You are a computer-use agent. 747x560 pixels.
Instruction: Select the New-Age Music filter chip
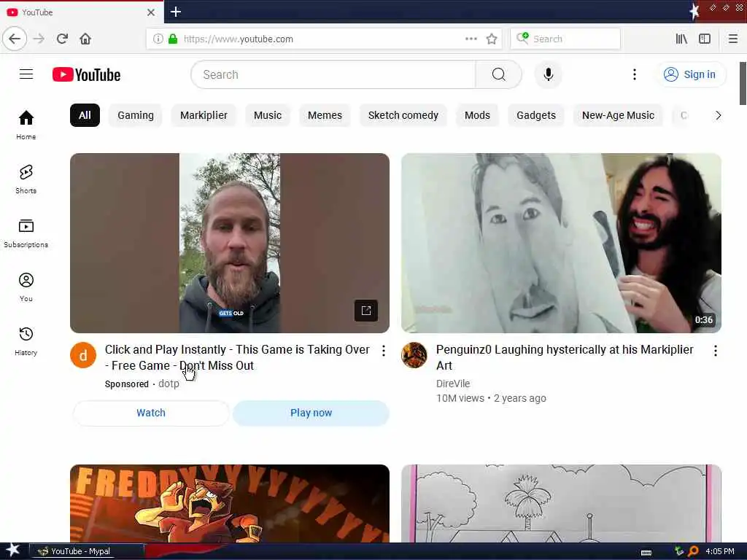[618, 115]
